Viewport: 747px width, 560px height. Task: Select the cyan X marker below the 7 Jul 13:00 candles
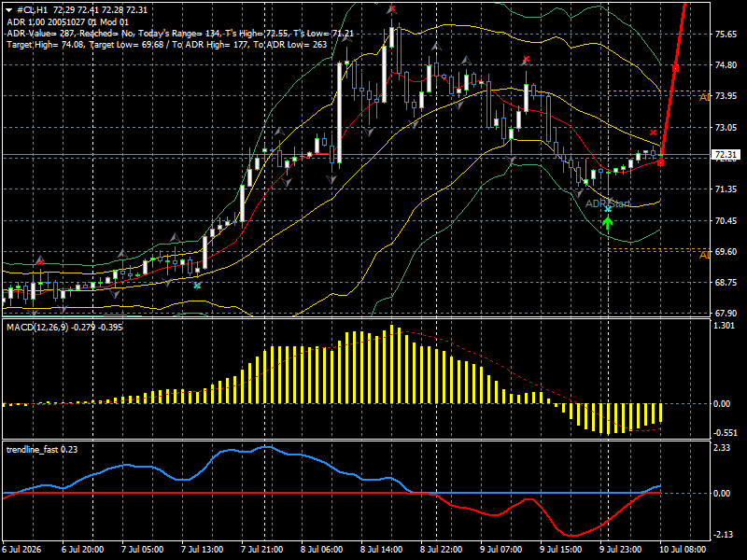click(197, 286)
